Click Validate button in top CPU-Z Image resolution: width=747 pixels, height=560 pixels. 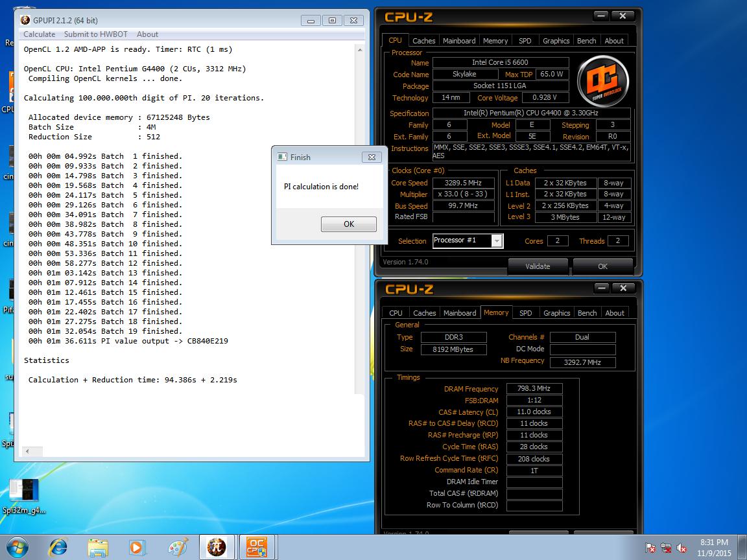click(x=538, y=266)
